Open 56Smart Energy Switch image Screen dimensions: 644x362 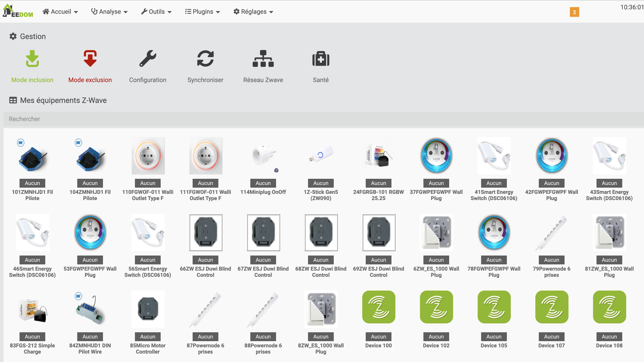148,232
